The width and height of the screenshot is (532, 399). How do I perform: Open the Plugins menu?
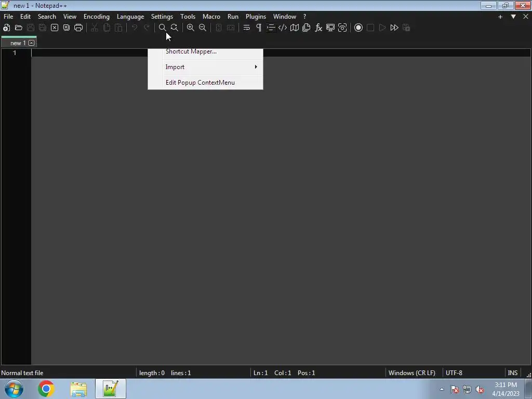click(256, 17)
